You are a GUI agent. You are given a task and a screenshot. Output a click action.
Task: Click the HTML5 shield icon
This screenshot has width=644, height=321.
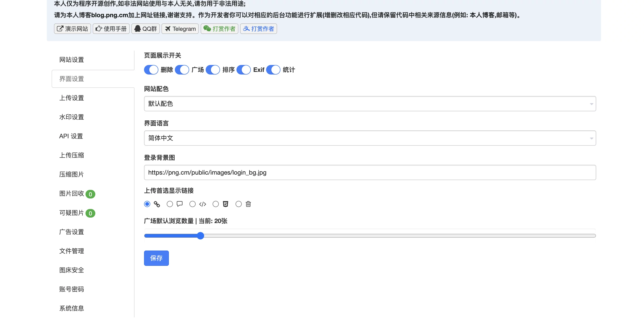225,204
